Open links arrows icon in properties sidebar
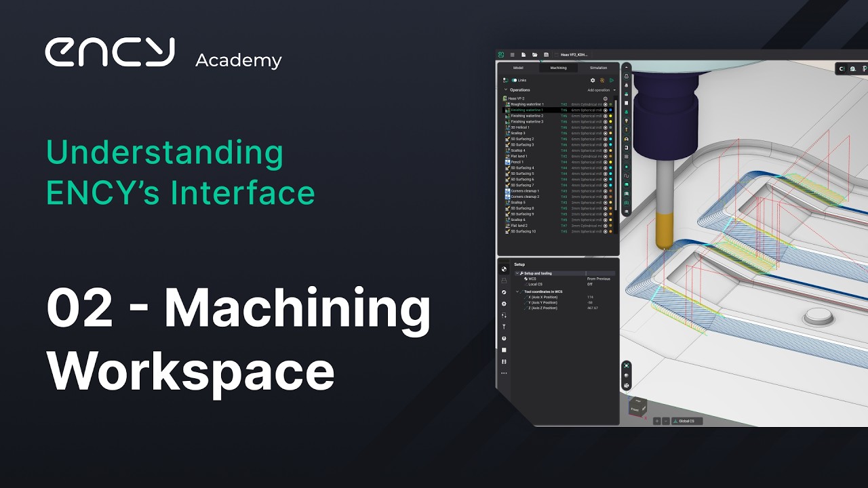The image size is (868, 488). tap(504, 315)
